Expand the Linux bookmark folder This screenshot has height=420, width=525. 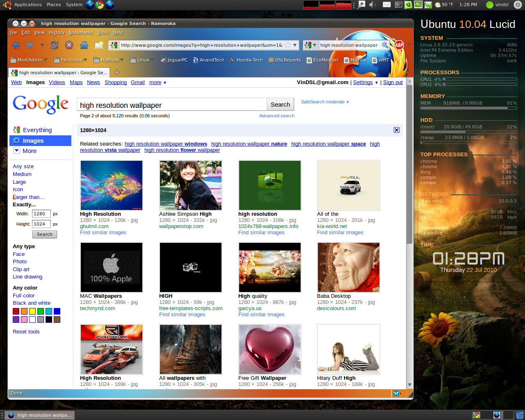coord(142,60)
